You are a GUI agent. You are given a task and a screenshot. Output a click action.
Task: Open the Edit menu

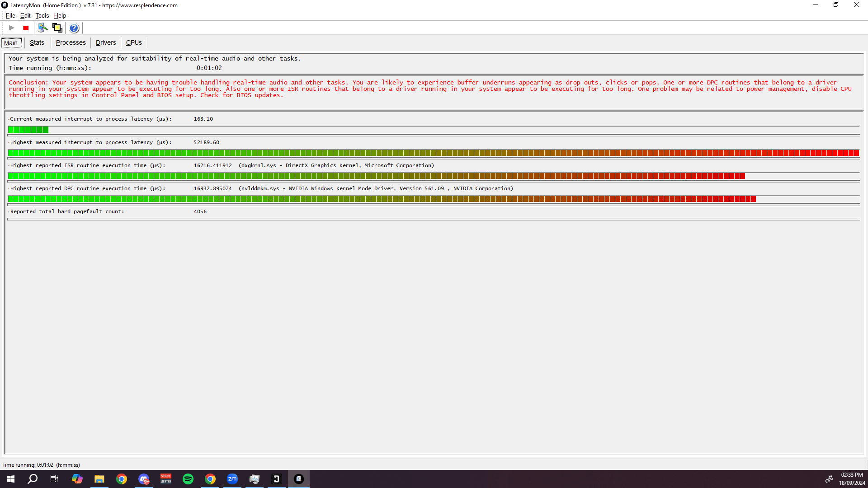pyautogui.click(x=25, y=15)
